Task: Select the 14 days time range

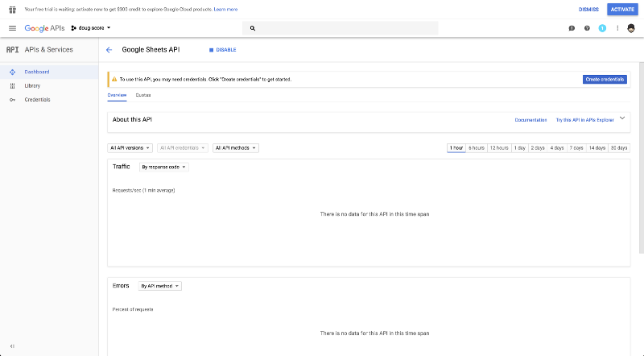Action: click(x=597, y=148)
